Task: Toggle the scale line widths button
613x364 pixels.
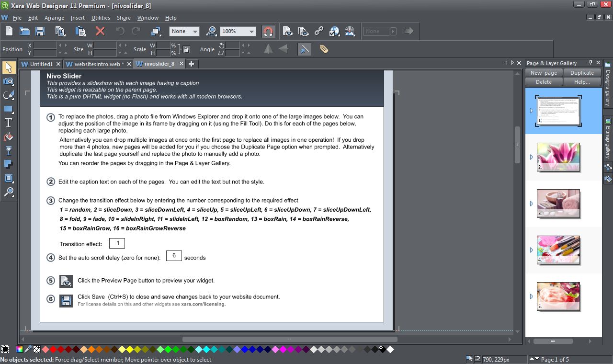Action: (304, 49)
